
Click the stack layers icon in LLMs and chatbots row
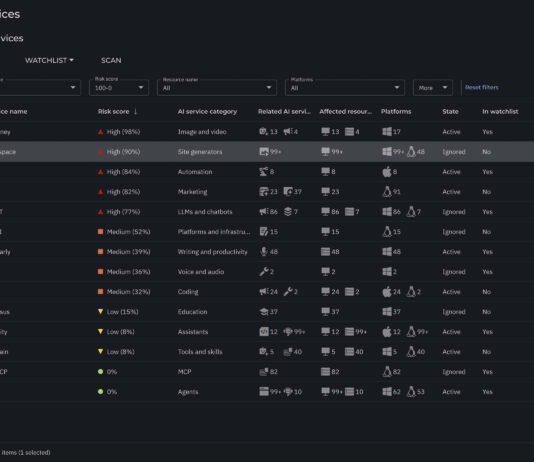(x=288, y=212)
